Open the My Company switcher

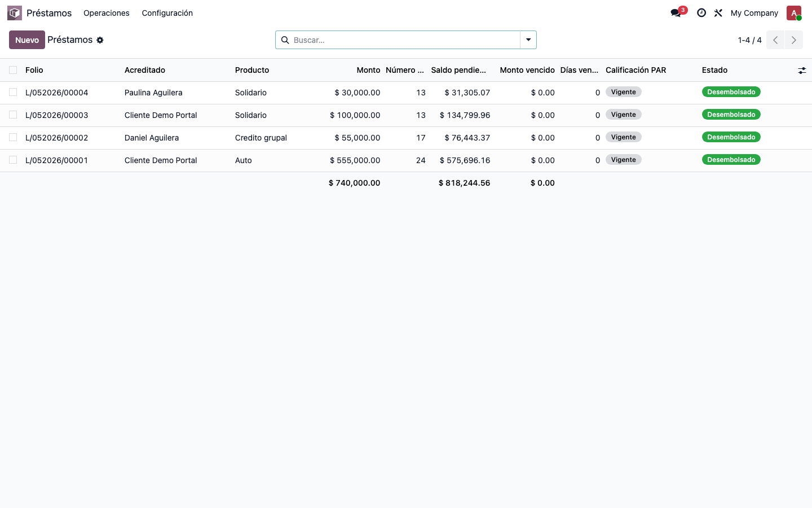pyautogui.click(x=754, y=13)
